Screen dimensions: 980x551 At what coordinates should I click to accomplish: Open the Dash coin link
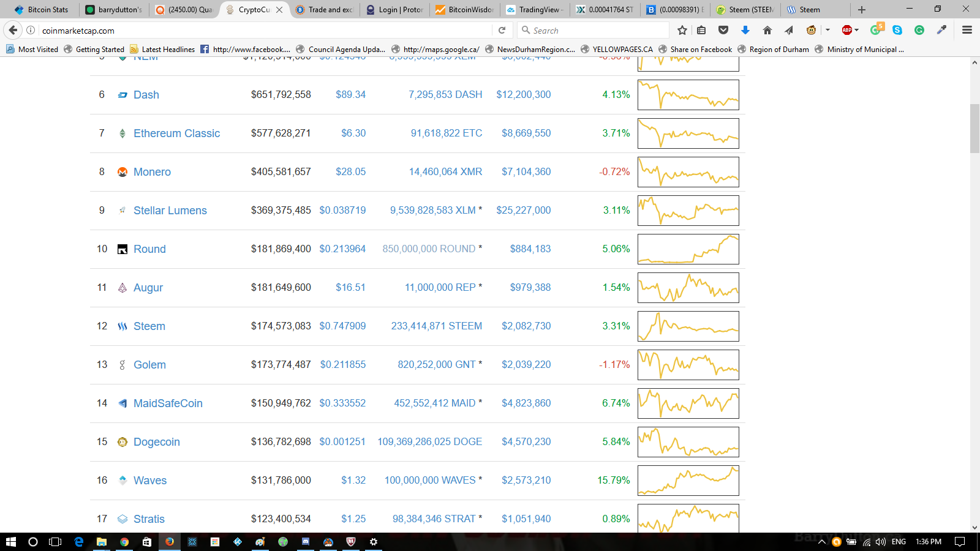[146, 95]
